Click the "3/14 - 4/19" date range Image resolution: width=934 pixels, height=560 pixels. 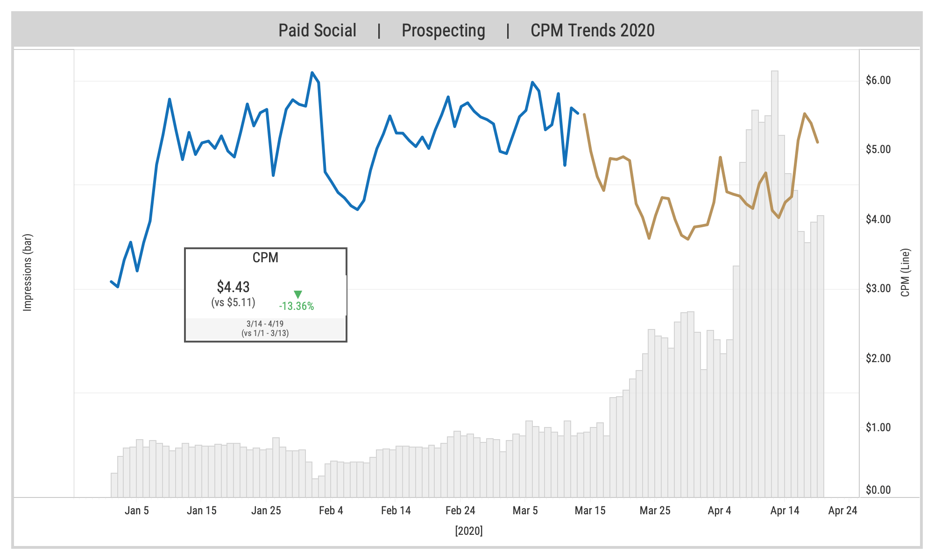pyautogui.click(x=265, y=324)
